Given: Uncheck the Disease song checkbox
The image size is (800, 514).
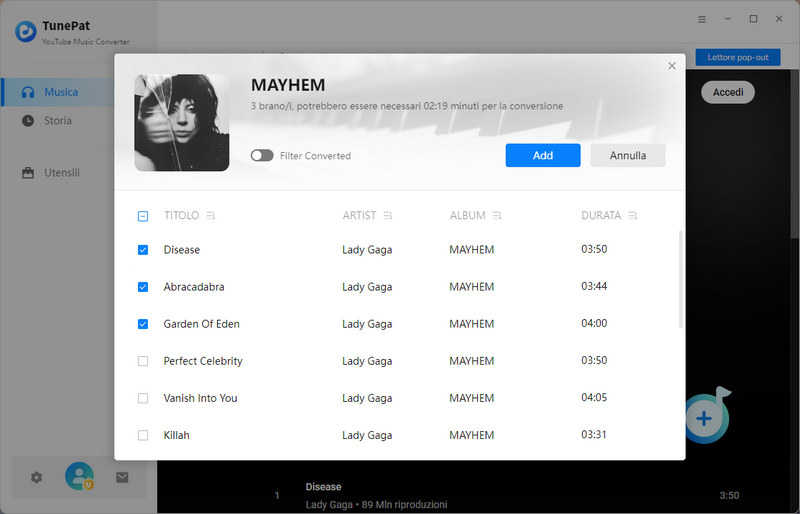Looking at the screenshot, I should 143,250.
